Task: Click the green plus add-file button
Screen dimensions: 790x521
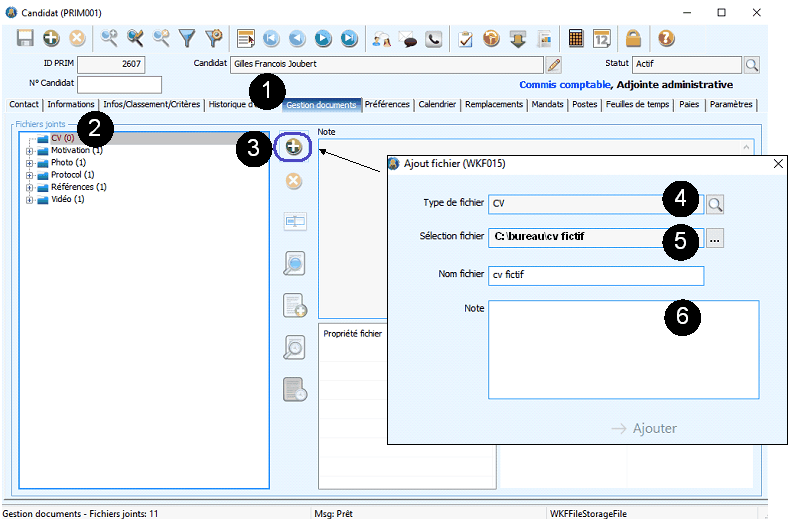Action: coord(293,147)
